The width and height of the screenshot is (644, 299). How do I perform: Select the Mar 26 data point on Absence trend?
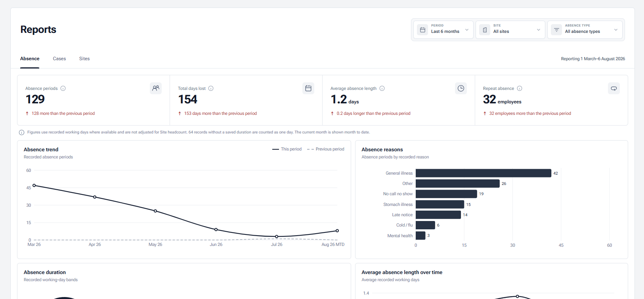click(34, 185)
